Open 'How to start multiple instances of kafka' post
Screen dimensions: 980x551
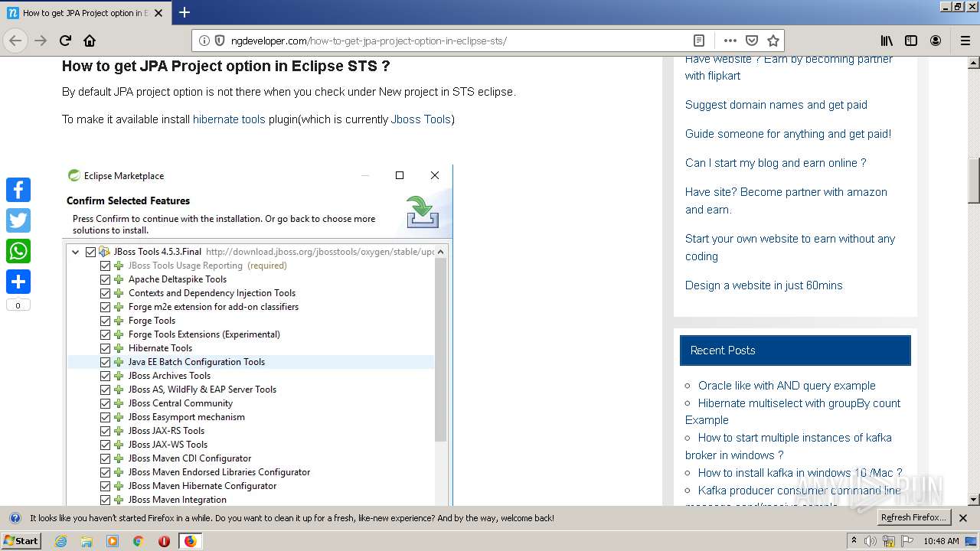[x=789, y=446]
